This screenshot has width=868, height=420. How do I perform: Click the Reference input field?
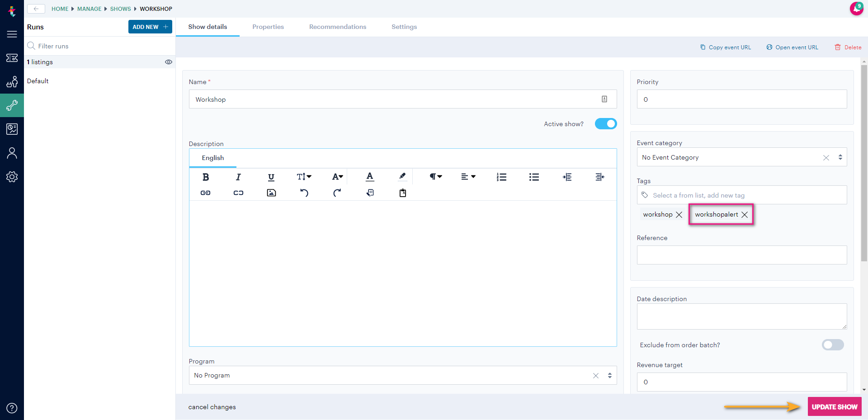click(x=741, y=255)
